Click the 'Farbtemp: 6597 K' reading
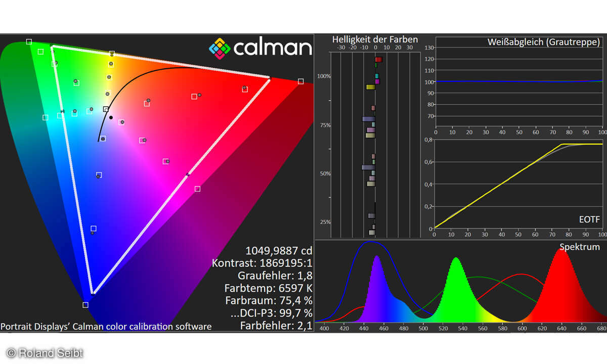The height and width of the screenshot is (364, 607). (x=269, y=288)
